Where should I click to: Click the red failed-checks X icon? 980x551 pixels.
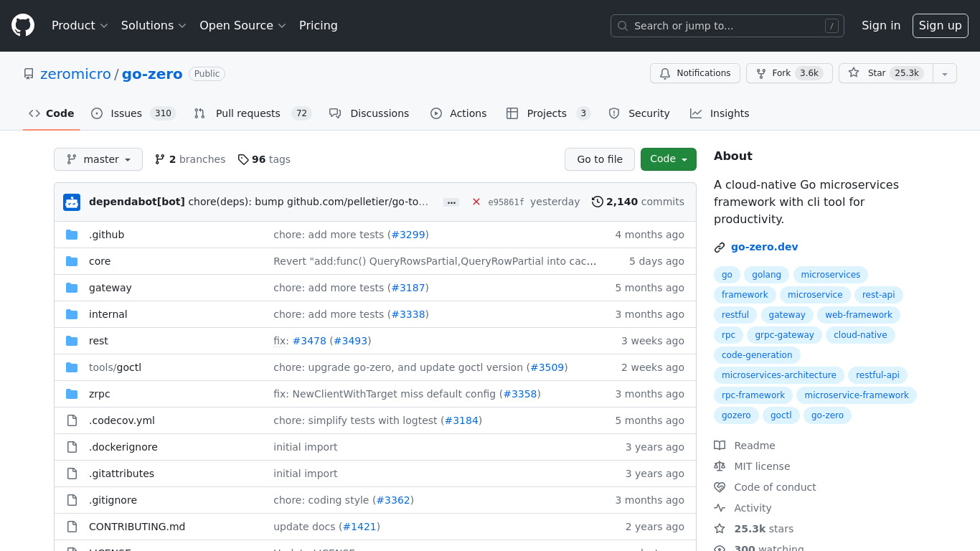476,202
